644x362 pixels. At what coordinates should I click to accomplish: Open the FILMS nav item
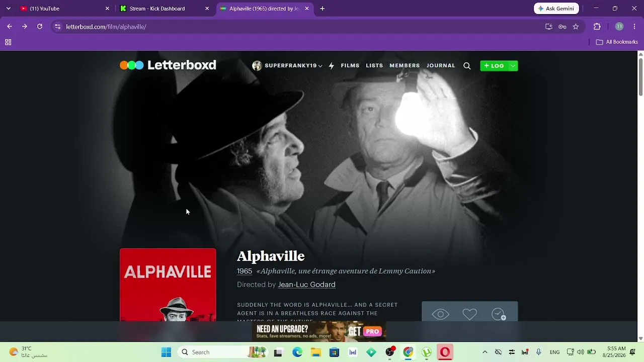point(350,66)
